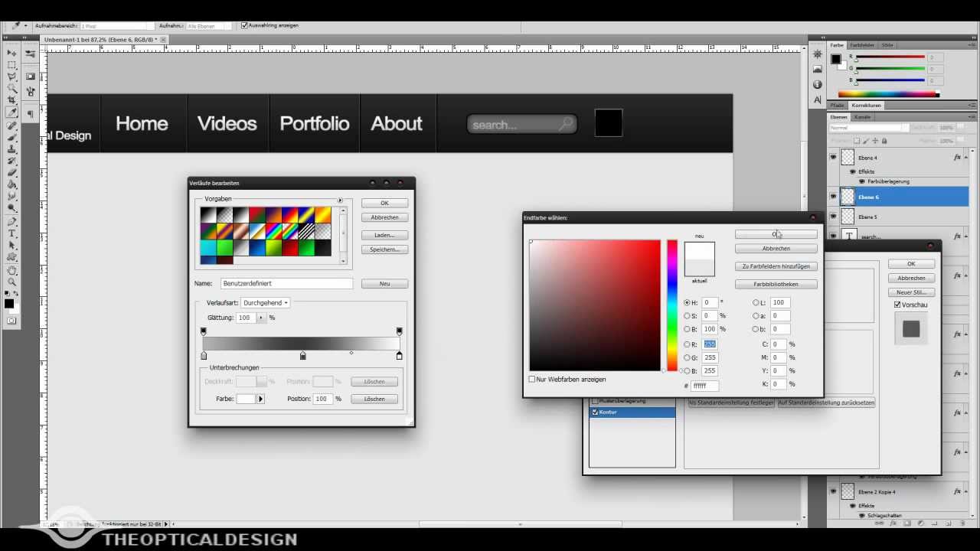Hide the Ebene 5 layer
The height and width of the screenshot is (551, 980).
pos(833,217)
